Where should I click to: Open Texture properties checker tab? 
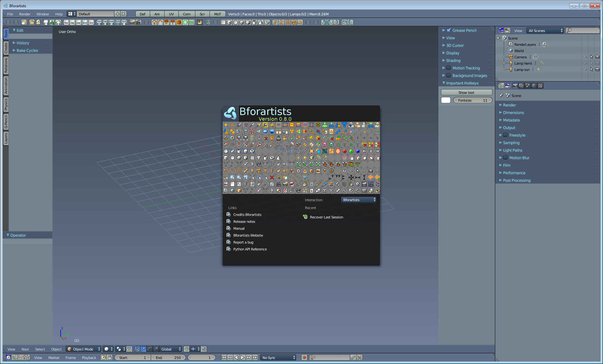[540, 86]
